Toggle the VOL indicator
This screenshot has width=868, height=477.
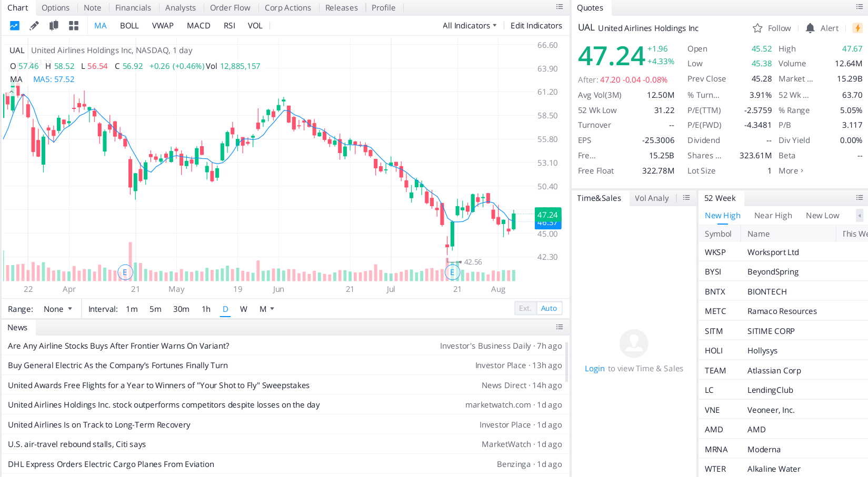[255, 26]
